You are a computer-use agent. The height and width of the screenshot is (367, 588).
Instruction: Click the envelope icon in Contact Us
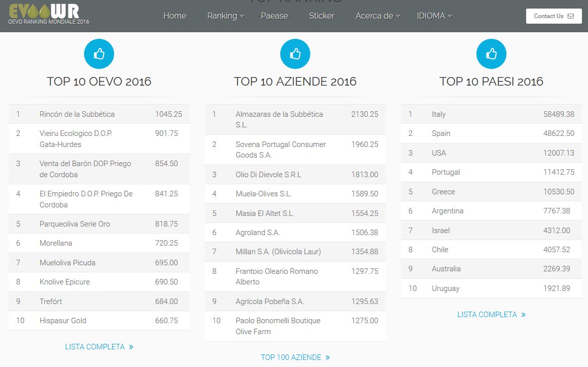[x=571, y=16]
